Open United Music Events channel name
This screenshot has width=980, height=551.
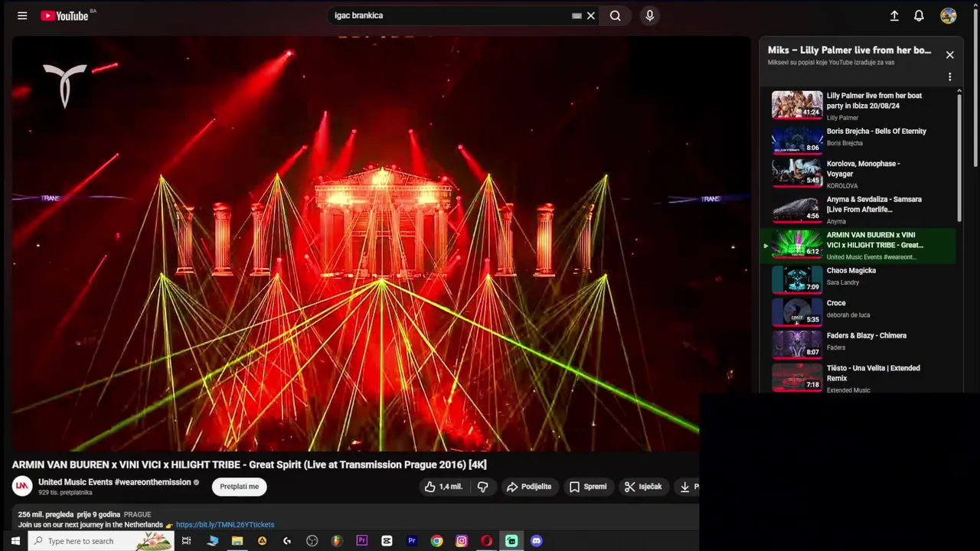(x=114, y=482)
